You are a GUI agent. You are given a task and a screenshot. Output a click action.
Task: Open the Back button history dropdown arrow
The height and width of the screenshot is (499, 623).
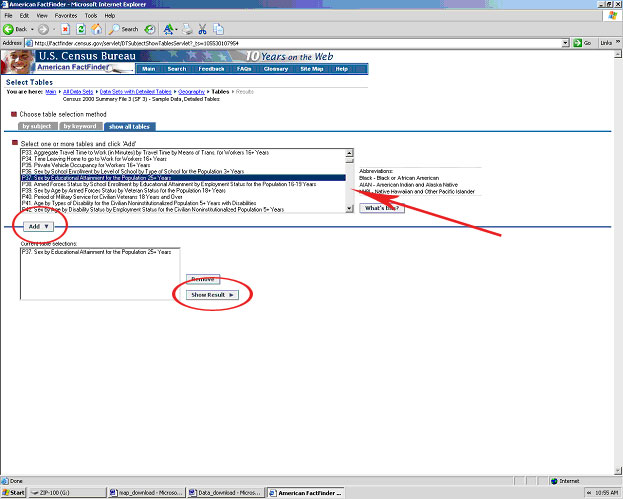32,29
